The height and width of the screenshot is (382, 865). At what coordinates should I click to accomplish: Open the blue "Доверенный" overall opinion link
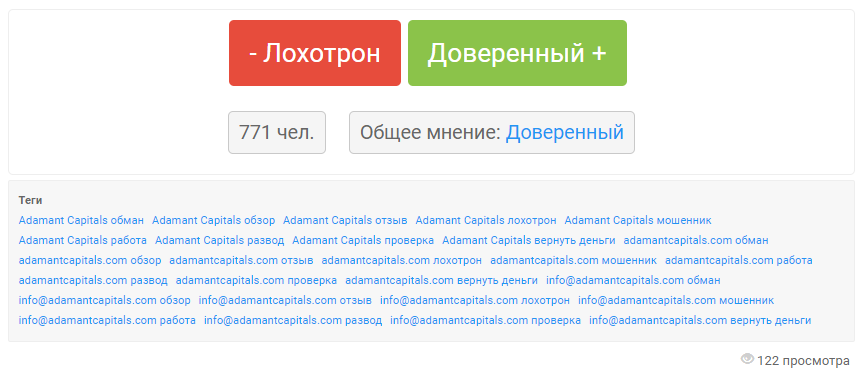point(565,132)
